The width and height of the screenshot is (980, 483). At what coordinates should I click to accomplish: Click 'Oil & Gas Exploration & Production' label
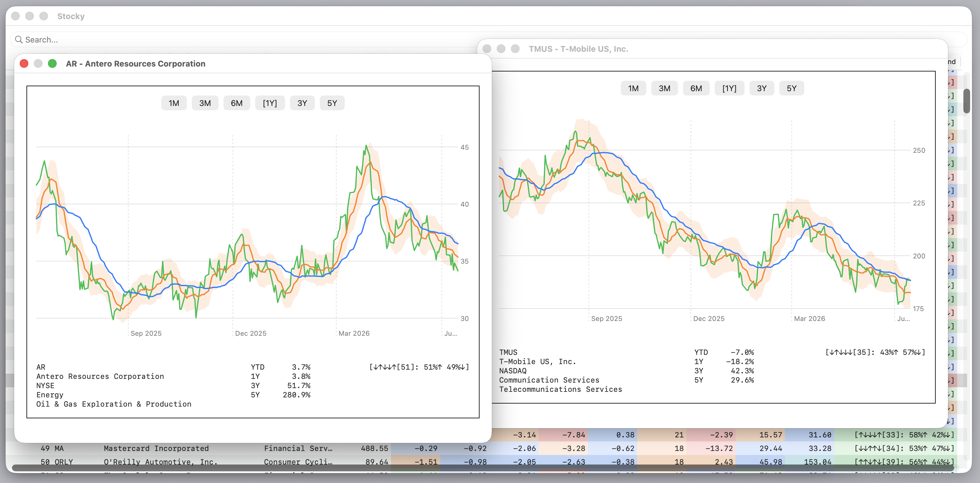click(x=114, y=404)
